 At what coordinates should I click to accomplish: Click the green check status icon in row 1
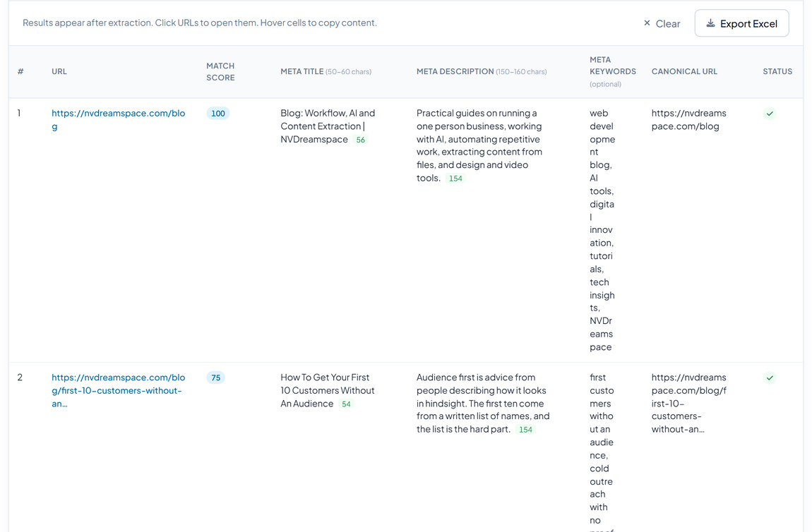click(x=770, y=114)
